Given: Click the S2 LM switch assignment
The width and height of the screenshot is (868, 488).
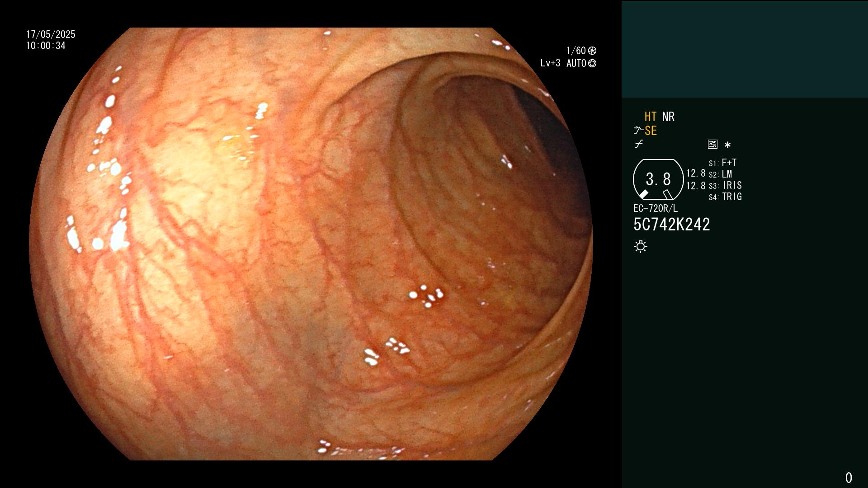Looking at the screenshot, I should pos(720,174).
